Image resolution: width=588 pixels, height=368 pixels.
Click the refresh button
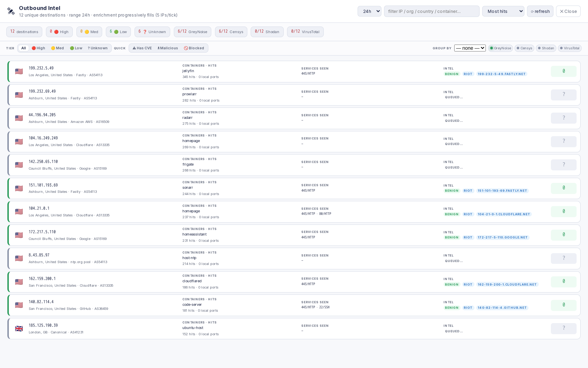(x=540, y=11)
